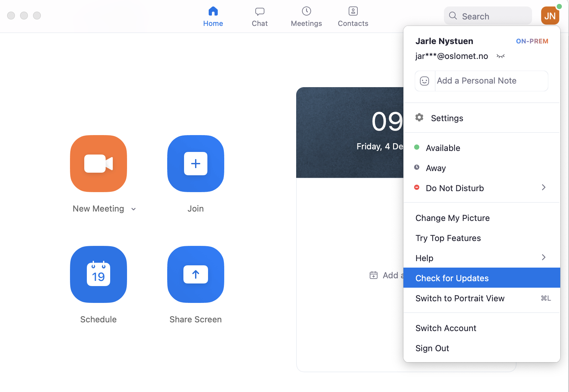Viewport: 569px width, 392px height.
Task: Select Change My Picture
Action: [x=482, y=218]
